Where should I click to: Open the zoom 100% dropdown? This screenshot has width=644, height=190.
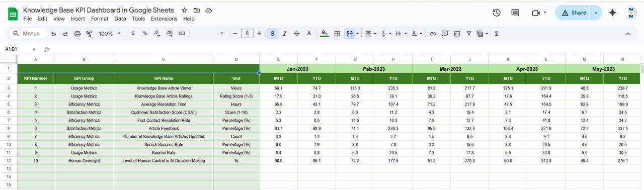(110, 34)
